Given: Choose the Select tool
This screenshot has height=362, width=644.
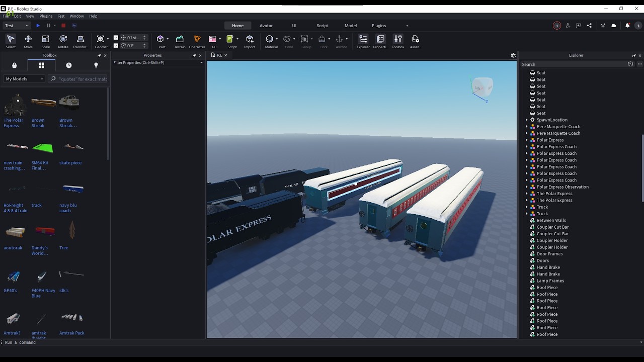Looking at the screenshot, I should coord(11,42).
